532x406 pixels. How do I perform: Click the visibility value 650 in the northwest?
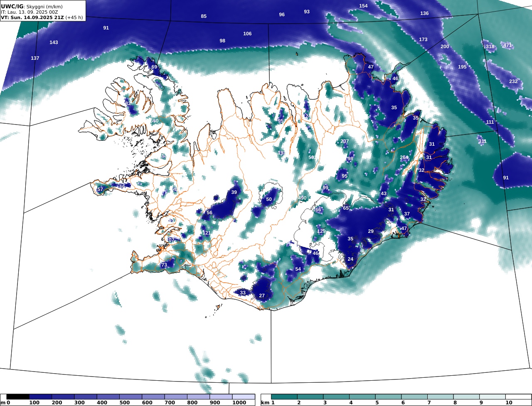point(154,120)
